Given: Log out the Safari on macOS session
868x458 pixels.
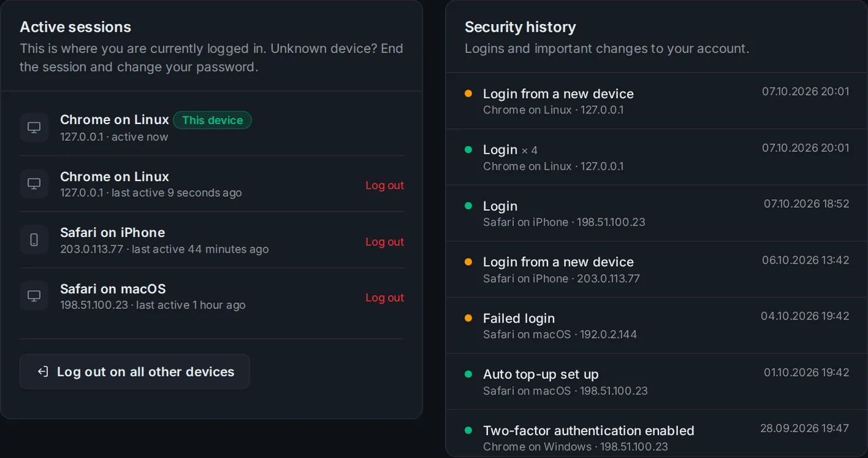Looking at the screenshot, I should (x=384, y=298).
